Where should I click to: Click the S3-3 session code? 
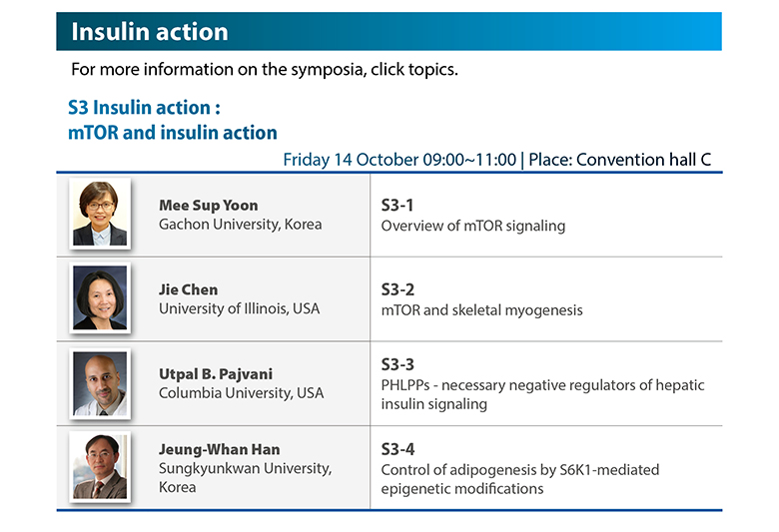tap(397, 364)
